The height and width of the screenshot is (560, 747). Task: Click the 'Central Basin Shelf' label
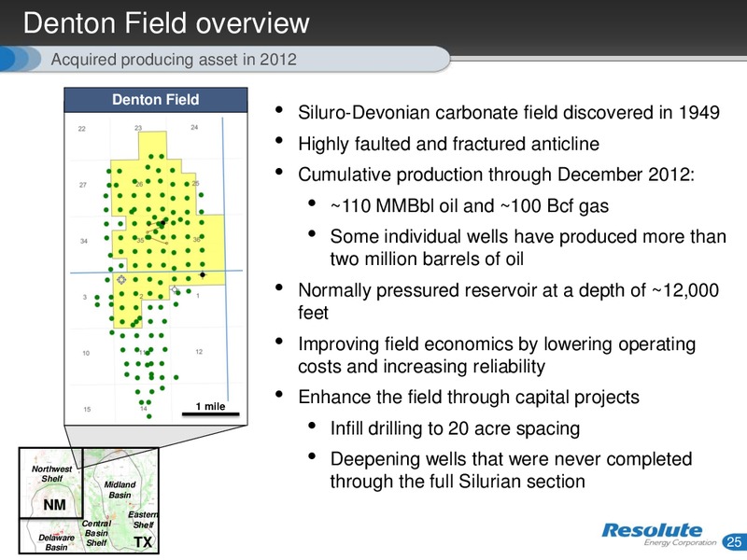click(97, 533)
